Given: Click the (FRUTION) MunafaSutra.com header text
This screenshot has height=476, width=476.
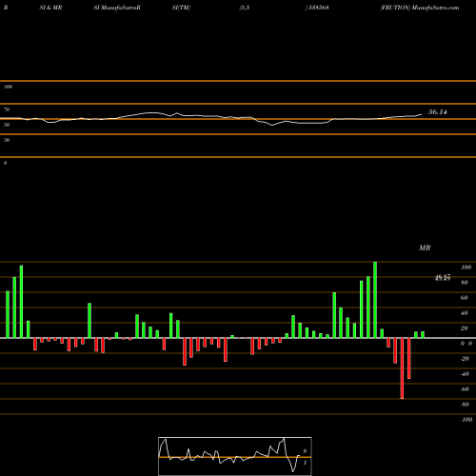Looking at the screenshot, I should coord(420,8).
